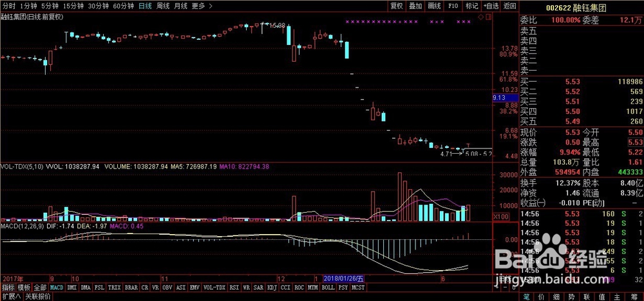Select the 5分钟 period
The height and width of the screenshot is (301, 644).
click(50, 6)
